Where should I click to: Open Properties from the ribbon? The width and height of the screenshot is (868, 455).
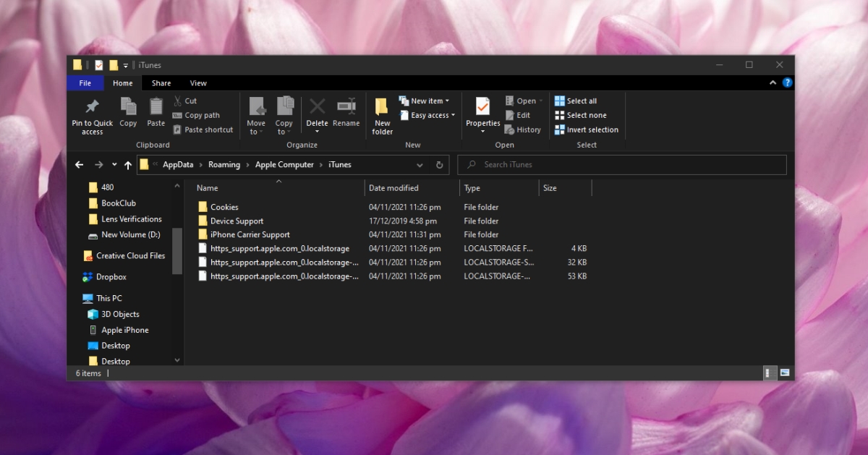(483, 116)
